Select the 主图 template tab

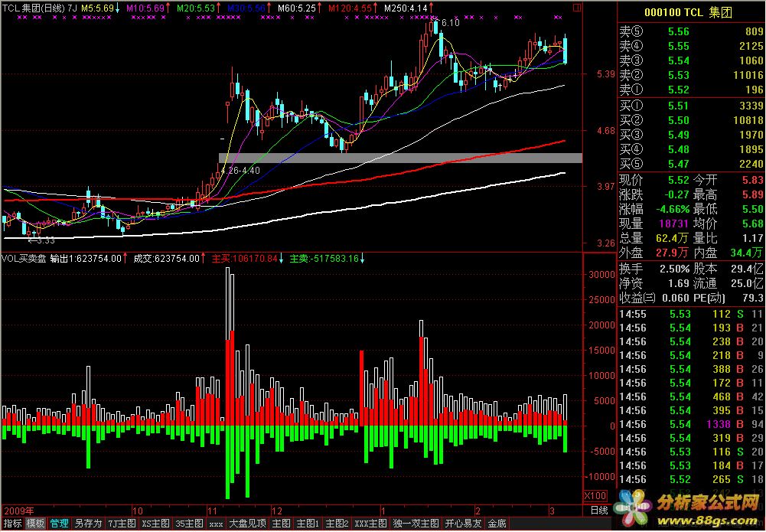281,524
